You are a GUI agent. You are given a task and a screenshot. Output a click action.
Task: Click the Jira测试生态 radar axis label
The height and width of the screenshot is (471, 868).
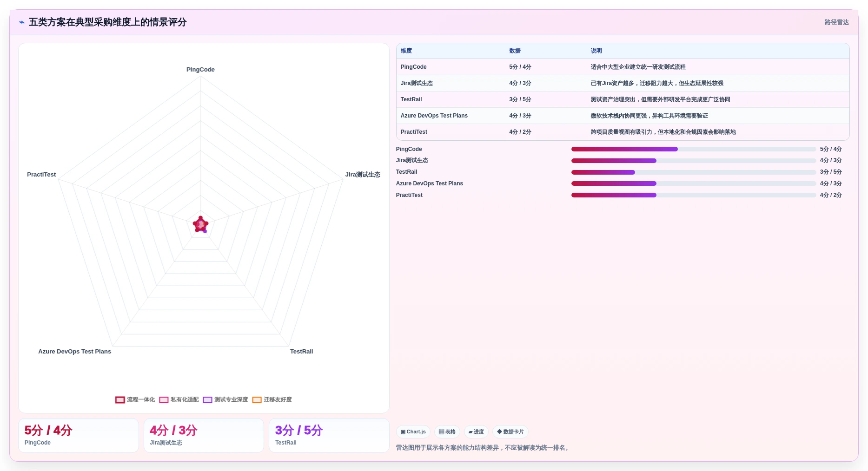pyautogui.click(x=363, y=175)
